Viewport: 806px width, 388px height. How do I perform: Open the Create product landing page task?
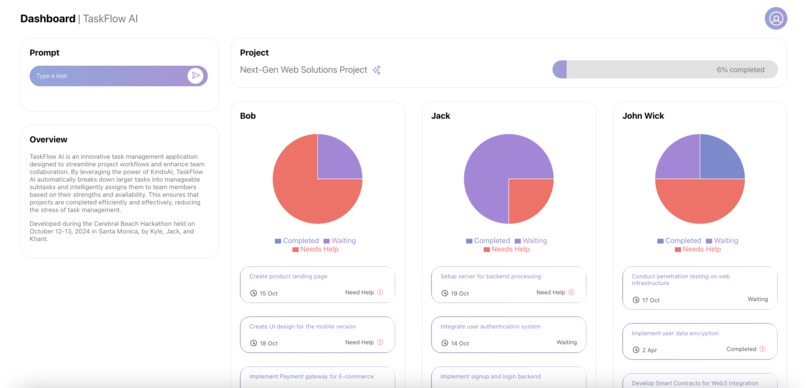coord(318,284)
